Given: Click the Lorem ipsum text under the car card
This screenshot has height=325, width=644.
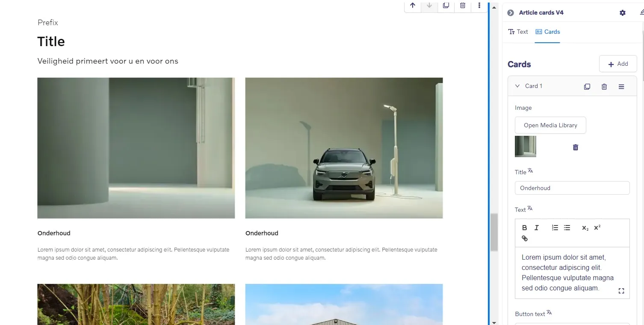Looking at the screenshot, I should point(341,254).
